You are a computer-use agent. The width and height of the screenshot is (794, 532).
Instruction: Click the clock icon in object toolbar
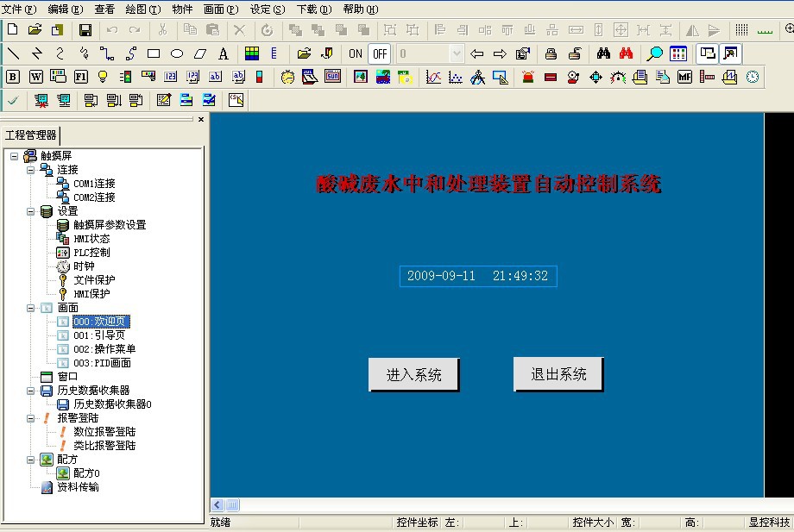coord(753,77)
